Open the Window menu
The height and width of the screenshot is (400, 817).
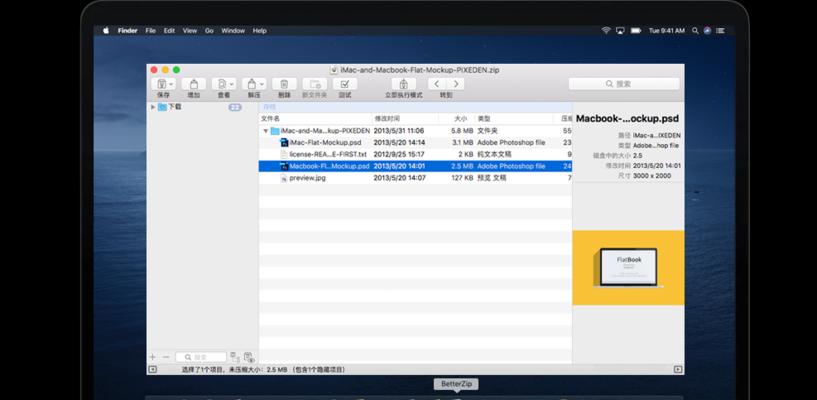tap(233, 31)
